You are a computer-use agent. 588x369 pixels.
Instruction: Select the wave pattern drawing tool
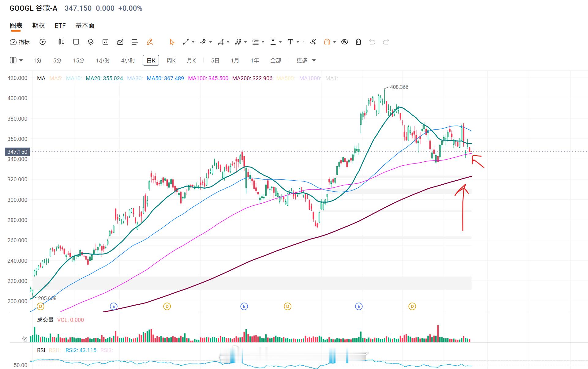(x=238, y=42)
